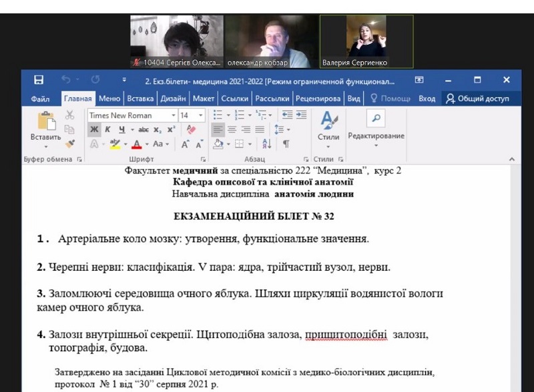Image resolution: width=534 pixels, height=392 pixels.
Task: Open the Файл menu
Action: [x=40, y=99]
